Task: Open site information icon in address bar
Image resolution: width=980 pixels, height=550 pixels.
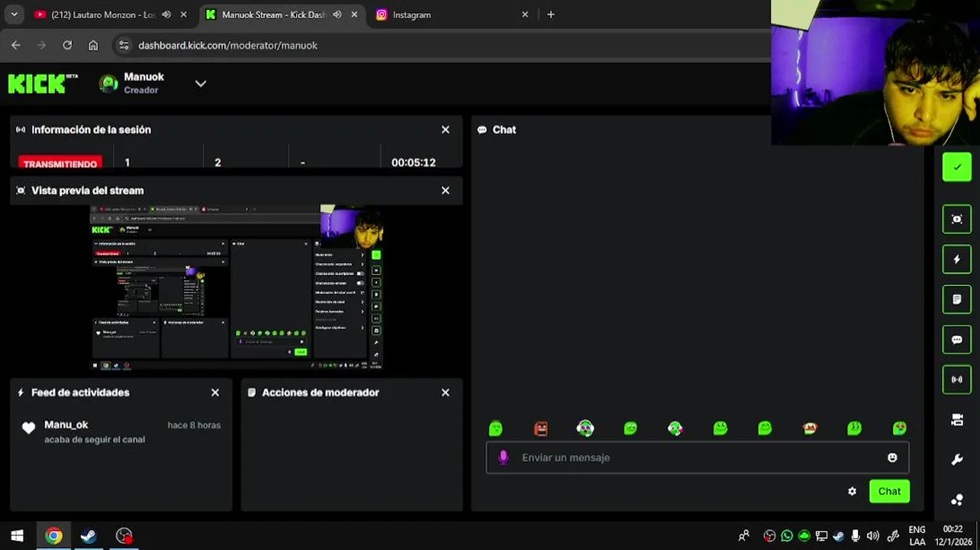Action: 124,45
